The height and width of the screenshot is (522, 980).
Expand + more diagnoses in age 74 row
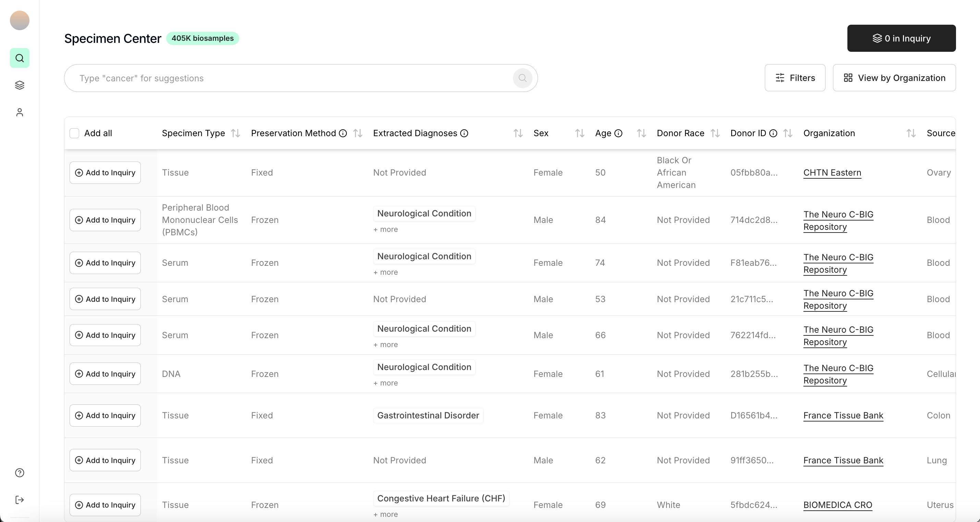(x=385, y=273)
